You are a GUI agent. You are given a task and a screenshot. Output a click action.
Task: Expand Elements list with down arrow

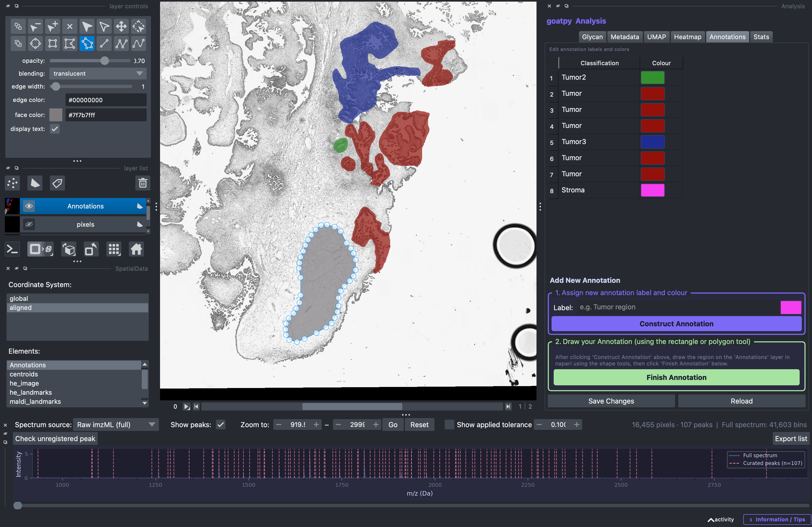pyautogui.click(x=145, y=403)
